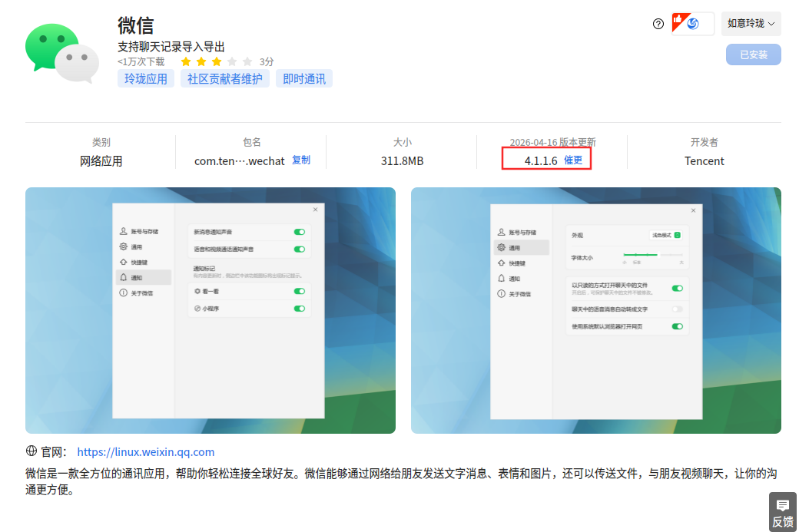
Task: Select the 玲珑应用 tag
Action: (x=146, y=79)
